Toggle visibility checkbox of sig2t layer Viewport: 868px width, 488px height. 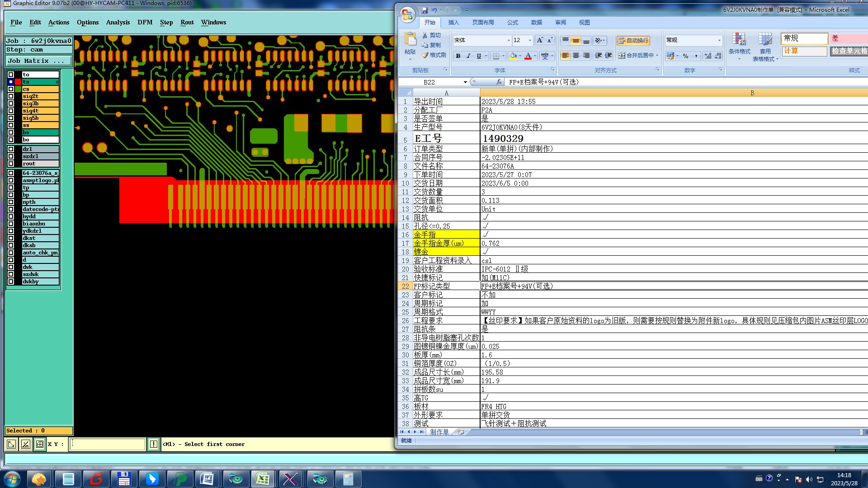(x=11, y=96)
